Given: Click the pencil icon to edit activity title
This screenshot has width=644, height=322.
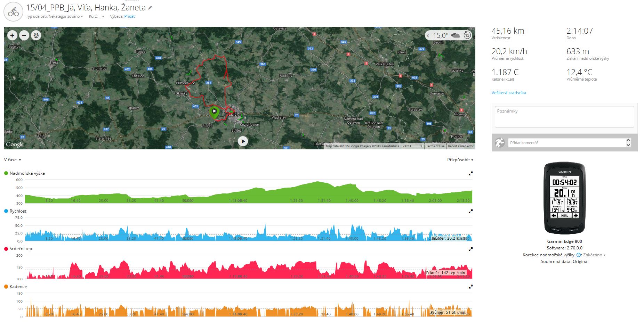Looking at the screenshot, I should tap(150, 8).
